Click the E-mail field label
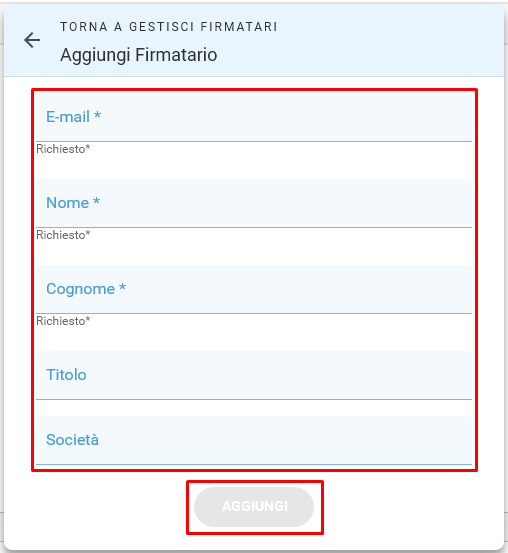Screen dimensions: 508x553 coord(68,117)
